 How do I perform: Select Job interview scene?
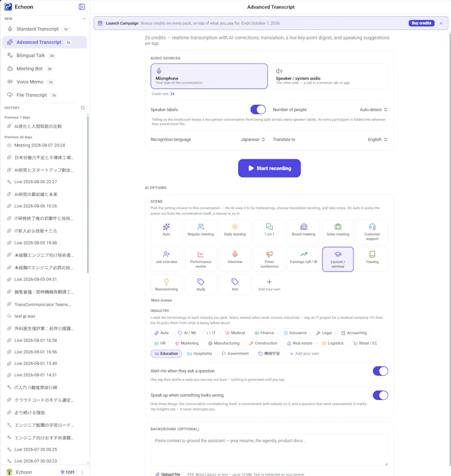point(166,259)
